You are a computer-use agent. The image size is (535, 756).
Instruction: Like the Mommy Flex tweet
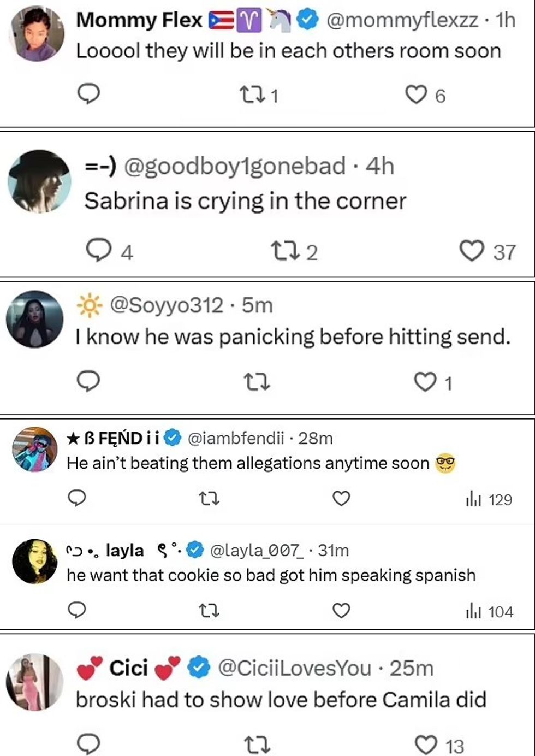(x=416, y=95)
